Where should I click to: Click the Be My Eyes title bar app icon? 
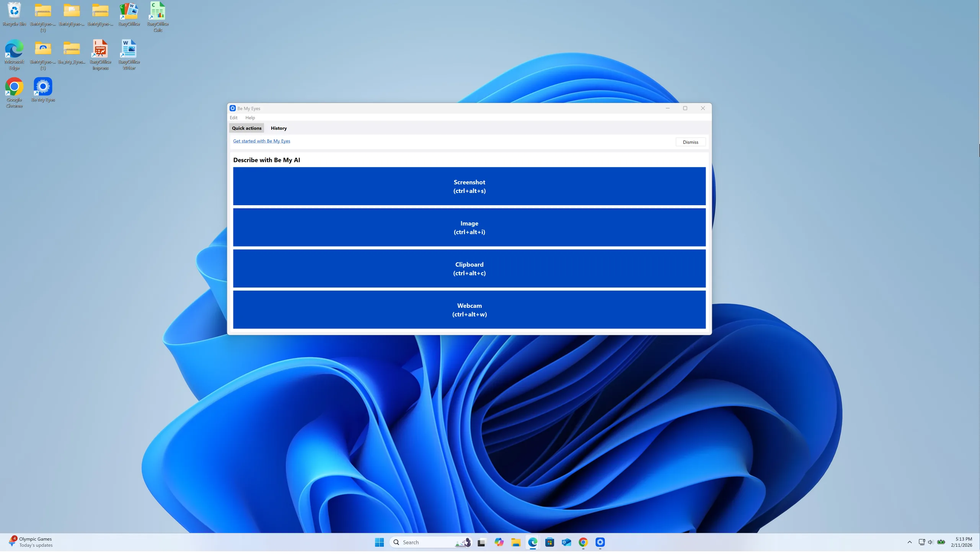click(x=232, y=108)
